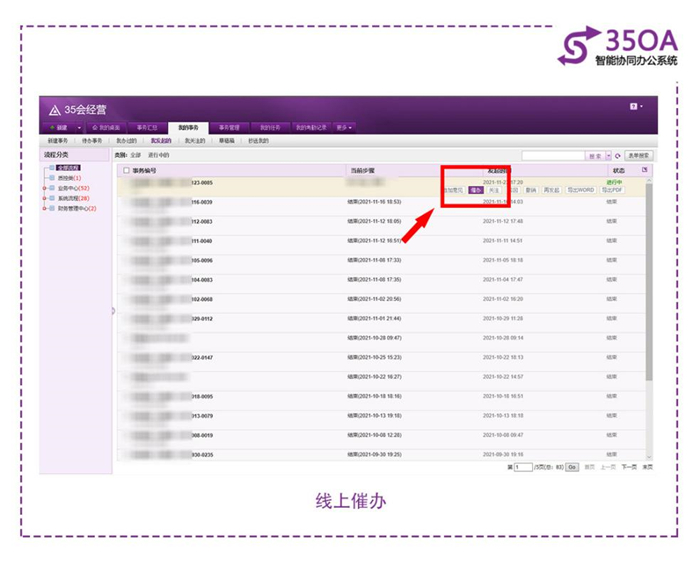Click the 表单搜索 button
The height and width of the screenshot is (565, 700).
pos(638,156)
